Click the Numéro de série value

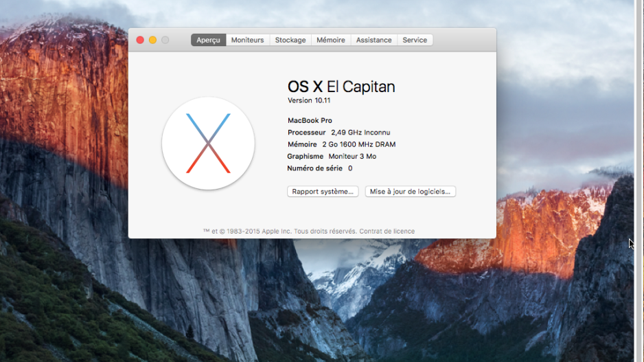(x=350, y=168)
